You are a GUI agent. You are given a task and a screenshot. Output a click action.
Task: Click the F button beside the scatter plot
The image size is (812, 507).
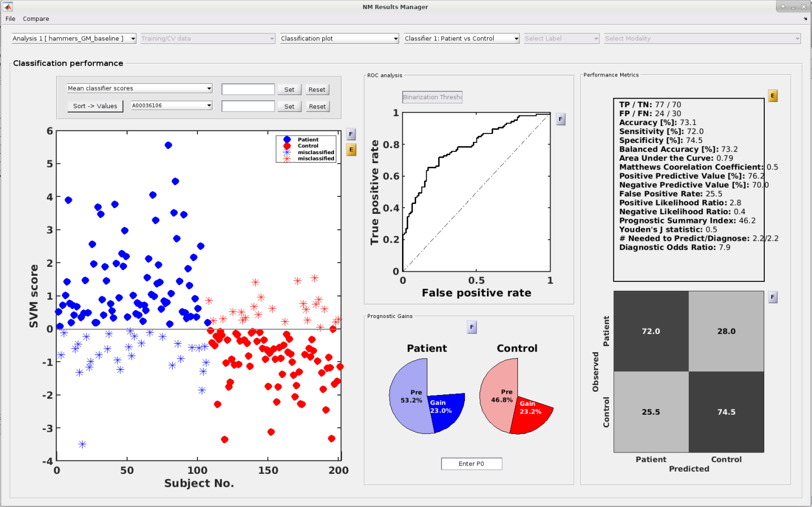click(351, 134)
